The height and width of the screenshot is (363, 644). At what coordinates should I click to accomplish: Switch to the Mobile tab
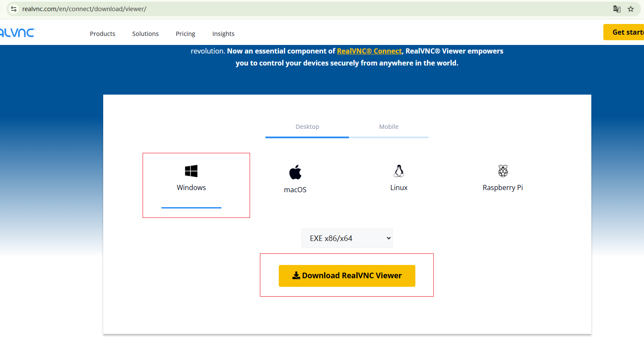pyautogui.click(x=389, y=127)
